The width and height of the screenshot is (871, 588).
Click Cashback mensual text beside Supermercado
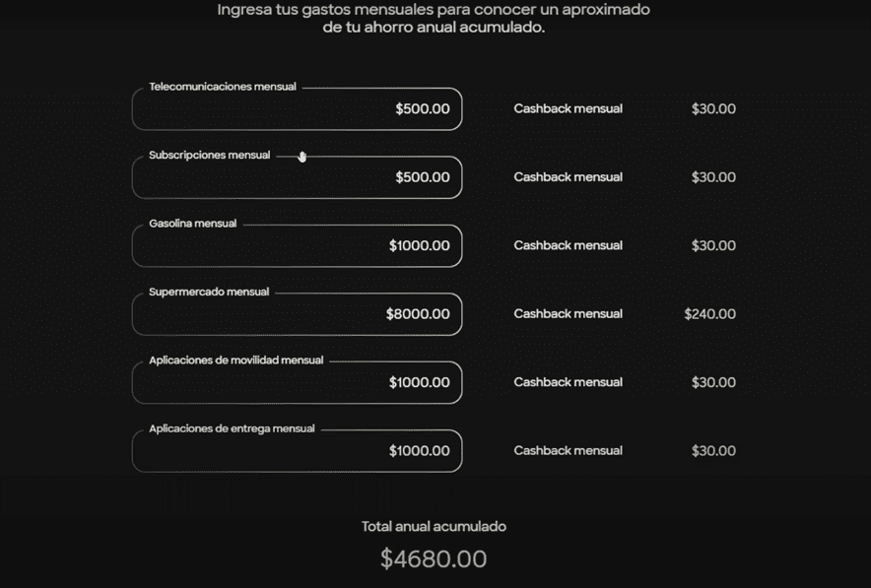[x=568, y=314]
